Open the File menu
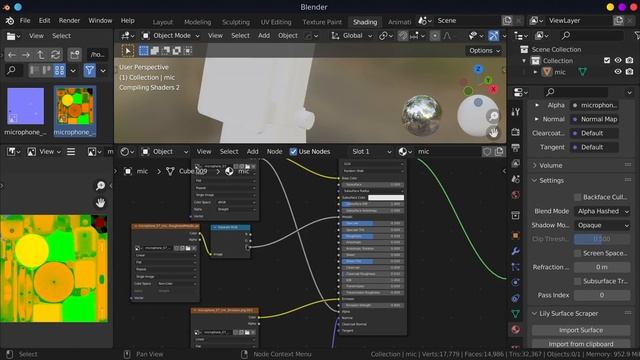The width and height of the screenshot is (640, 360). (25, 20)
